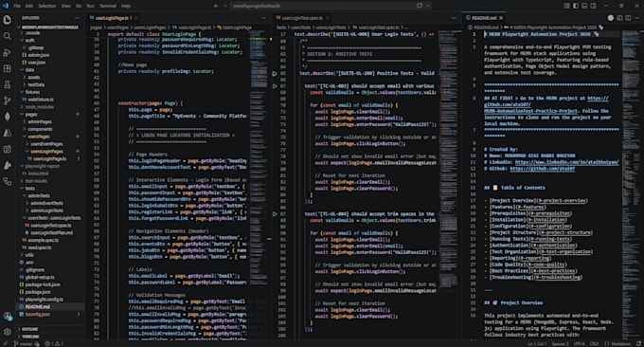Open the Accounts menu in the activity bar
Screen dimensions: 644x347
coord(7,316)
